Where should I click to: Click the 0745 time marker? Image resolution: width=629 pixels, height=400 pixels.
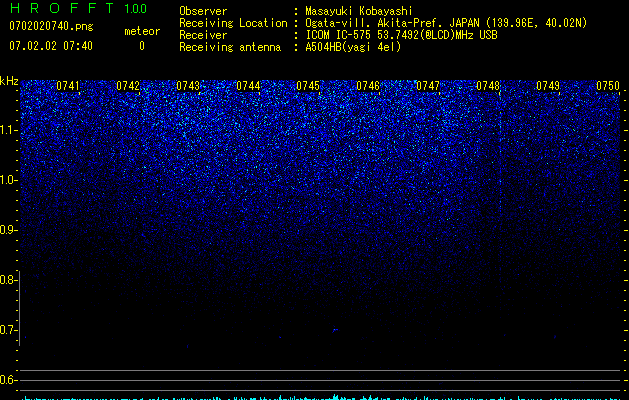(308, 86)
